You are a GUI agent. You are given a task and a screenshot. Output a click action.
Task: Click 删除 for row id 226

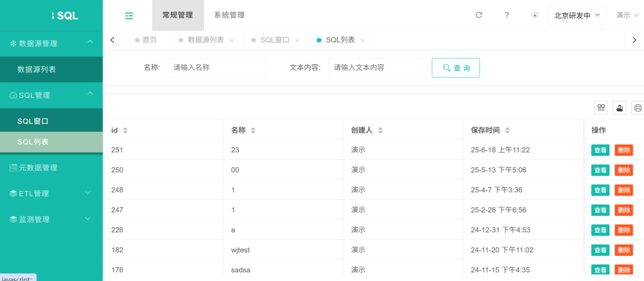624,230
